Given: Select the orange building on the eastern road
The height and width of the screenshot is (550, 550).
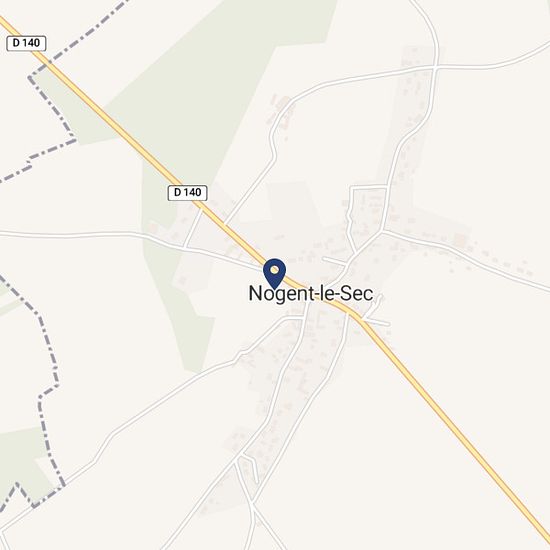Looking at the screenshot, I should [460, 240].
